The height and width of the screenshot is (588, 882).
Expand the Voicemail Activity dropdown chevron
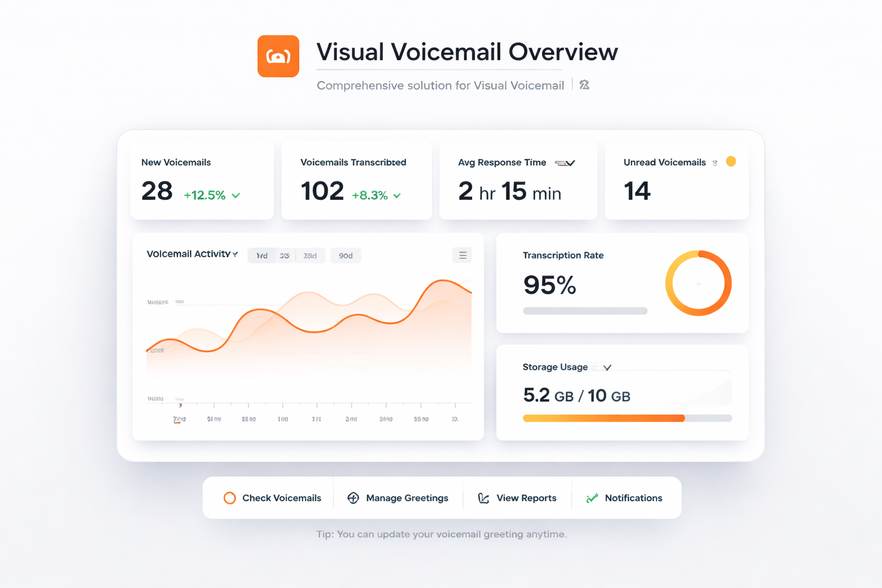235,254
